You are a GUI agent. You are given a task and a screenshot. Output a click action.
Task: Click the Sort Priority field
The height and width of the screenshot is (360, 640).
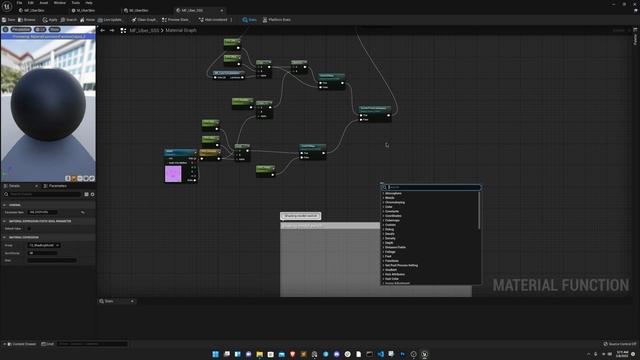[x=42, y=253]
